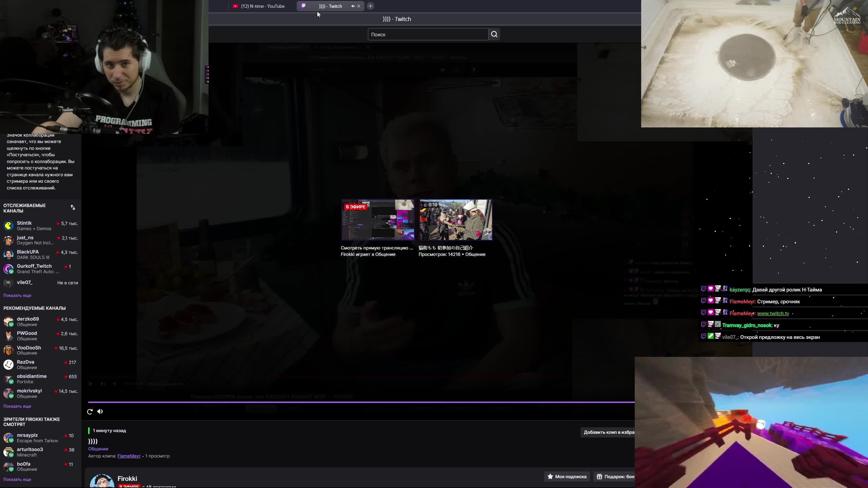This screenshot has height=488, width=868.
Task: Select the )))) - Twitch browser tab
Action: tap(330, 6)
